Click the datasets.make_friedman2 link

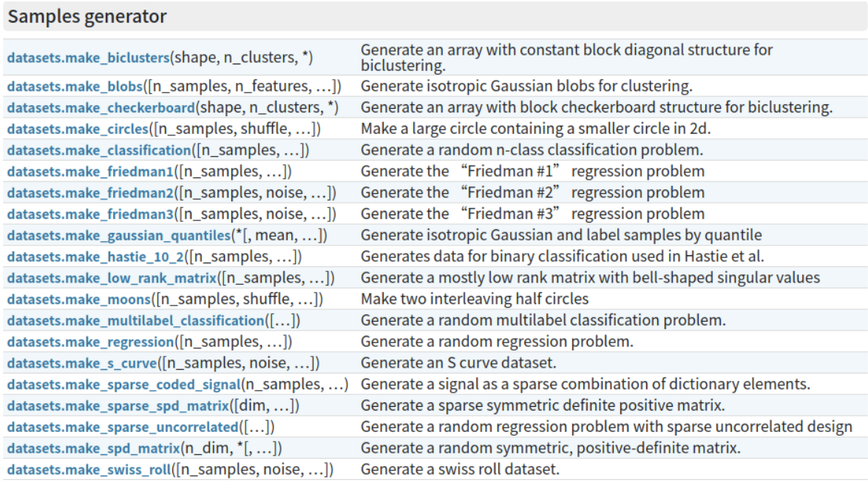click(x=90, y=193)
